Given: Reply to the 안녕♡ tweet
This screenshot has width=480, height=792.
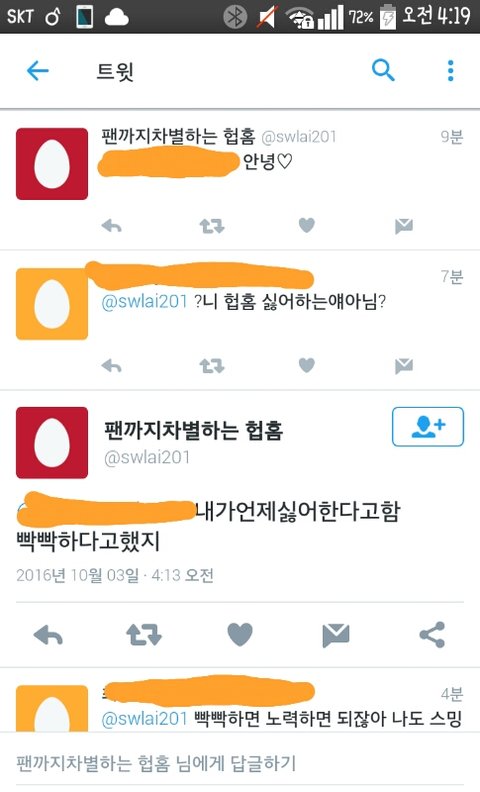Looking at the screenshot, I should (x=111, y=226).
